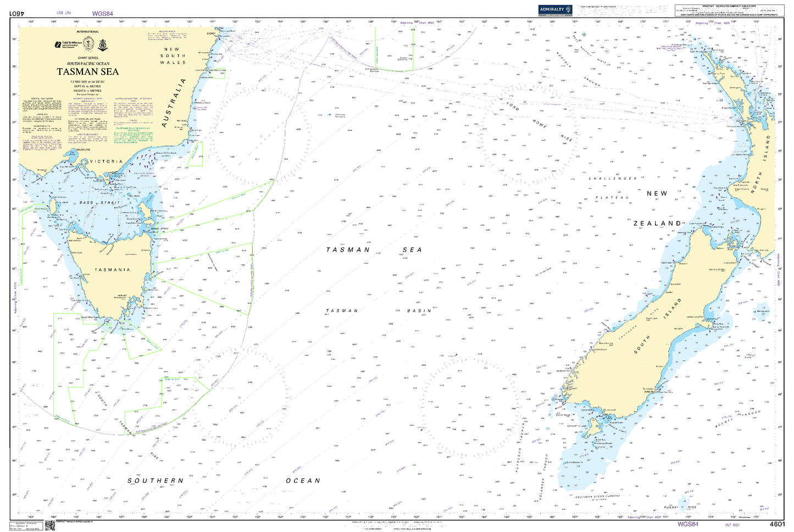The height and width of the screenshot is (532, 794).
Task: Click the Adjoining Chart 4605 note
Action: point(713,23)
